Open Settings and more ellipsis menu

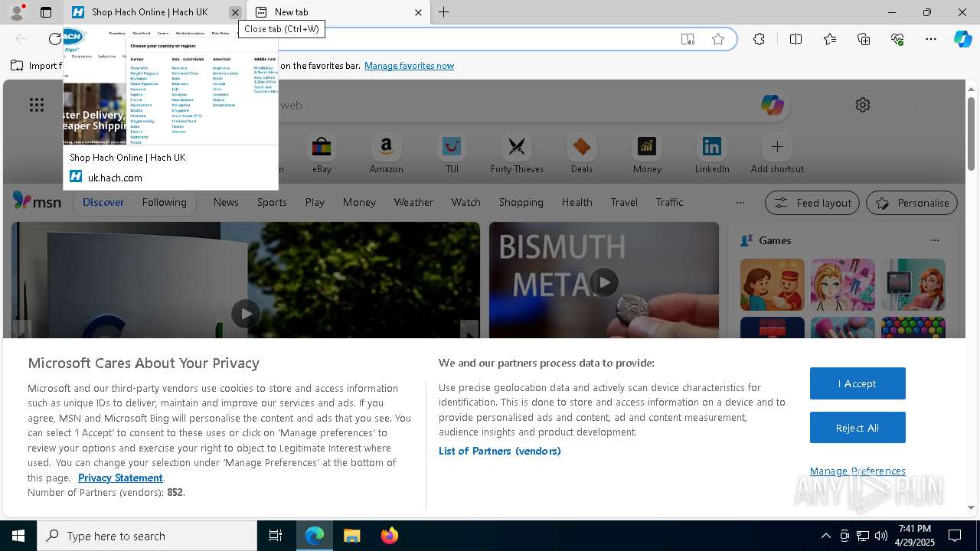click(931, 39)
